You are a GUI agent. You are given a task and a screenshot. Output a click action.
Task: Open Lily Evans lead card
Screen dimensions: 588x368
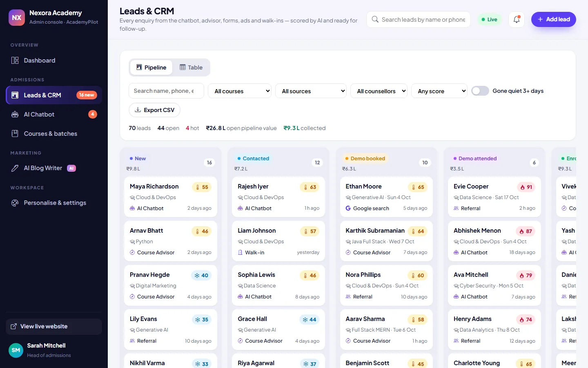click(x=171, y=330)
